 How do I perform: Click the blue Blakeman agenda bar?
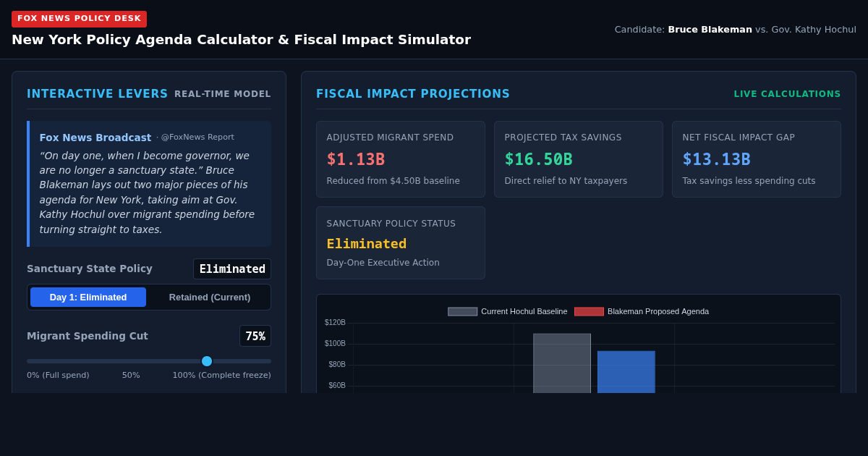(626, 372)
